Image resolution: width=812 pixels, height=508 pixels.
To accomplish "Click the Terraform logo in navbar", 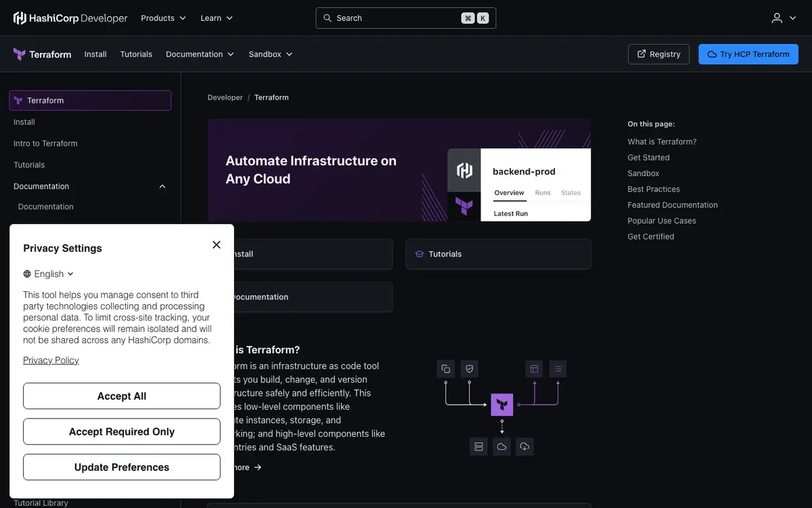I will pyautogui.click(x=42, y=54).
